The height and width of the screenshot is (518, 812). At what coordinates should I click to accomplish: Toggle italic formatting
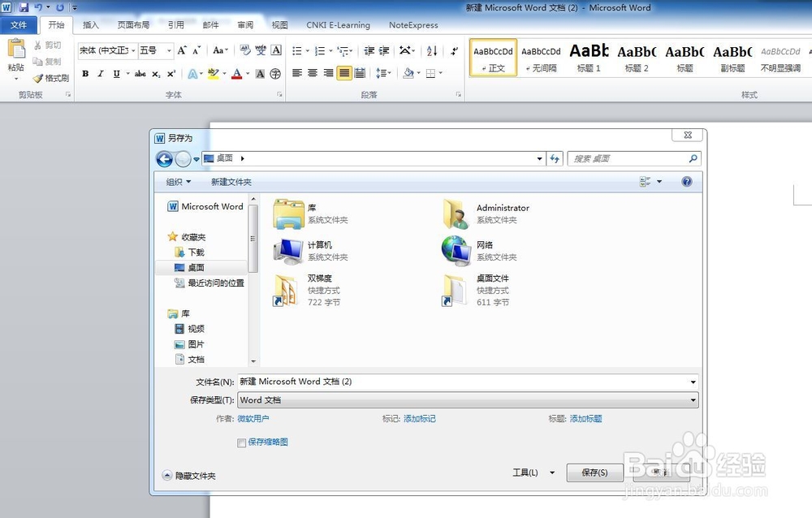(100, 73)
